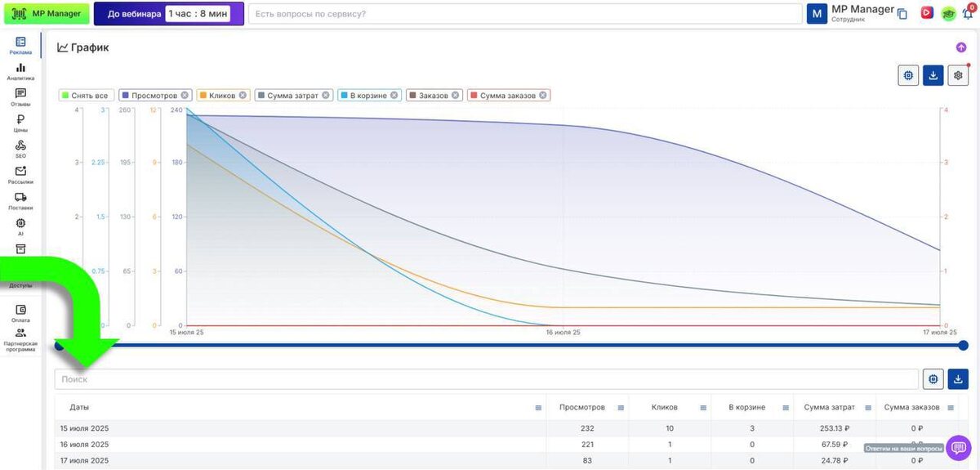Open Даты column menu
The height and width of the screenshot is (470, 980).
coord(538,408)
